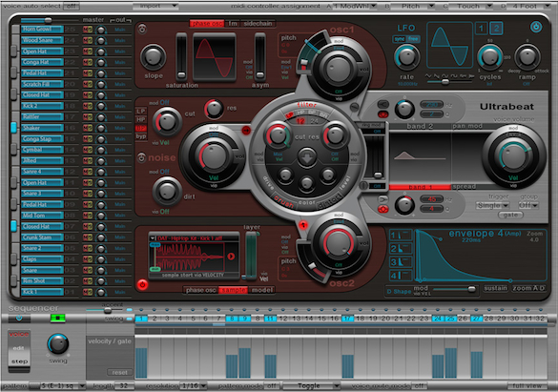Click the green sequencer play/stop button
Image resolution: width=558 pixels, height=392 pixels.
pyautogui.click(x=57, y=318)
